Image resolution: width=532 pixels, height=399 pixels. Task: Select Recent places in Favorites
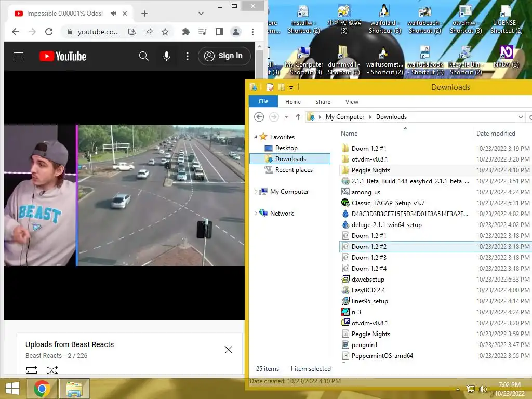pos(294,170)
